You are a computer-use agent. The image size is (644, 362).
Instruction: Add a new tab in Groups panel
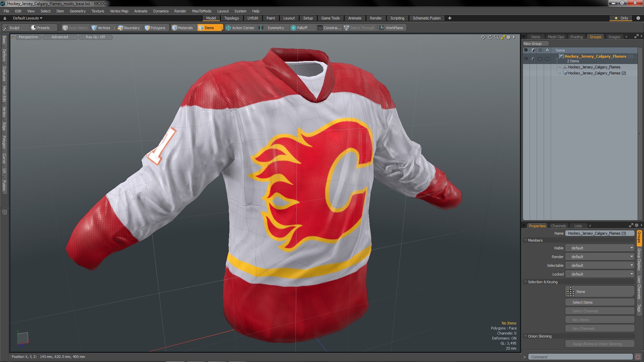[x=626, y=37]
